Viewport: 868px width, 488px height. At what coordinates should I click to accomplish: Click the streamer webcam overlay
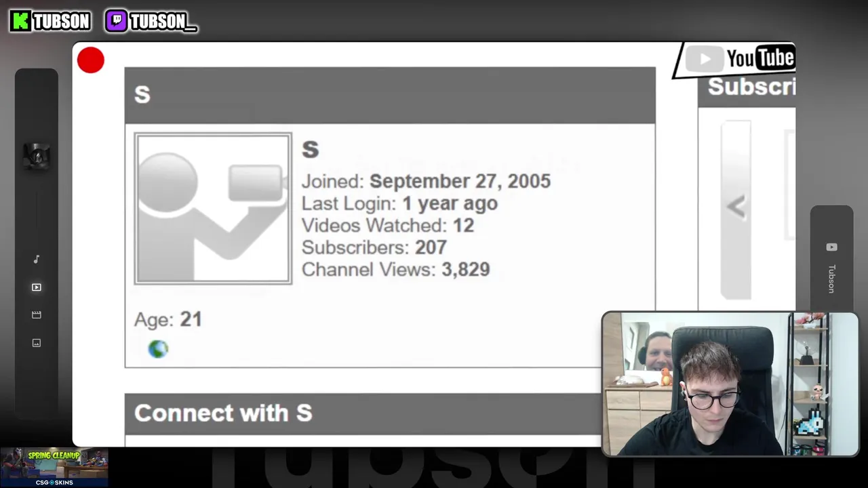click(730, 384)
